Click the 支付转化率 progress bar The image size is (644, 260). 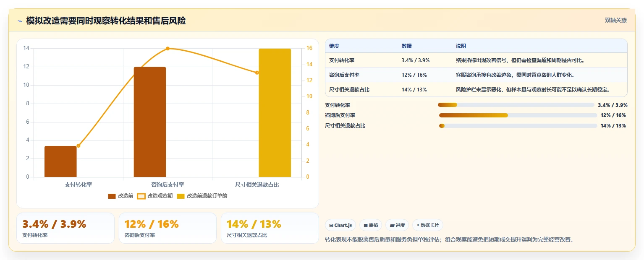click(x=516, y=105)
